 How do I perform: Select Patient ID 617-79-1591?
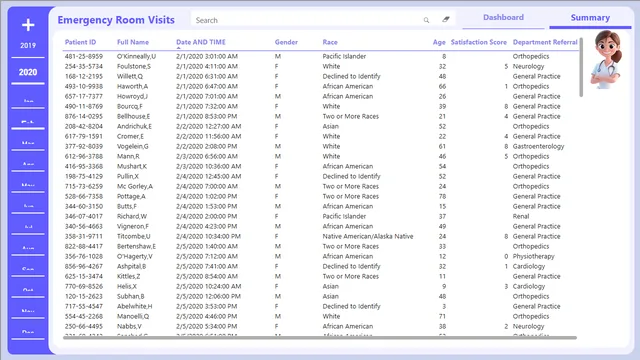(x=84, y=136)
